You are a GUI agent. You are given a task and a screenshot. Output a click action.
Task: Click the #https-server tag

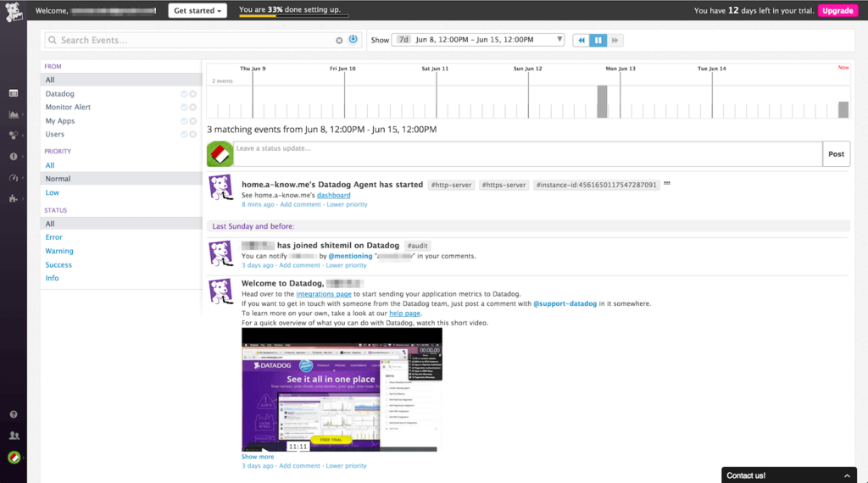pos(504,185)
